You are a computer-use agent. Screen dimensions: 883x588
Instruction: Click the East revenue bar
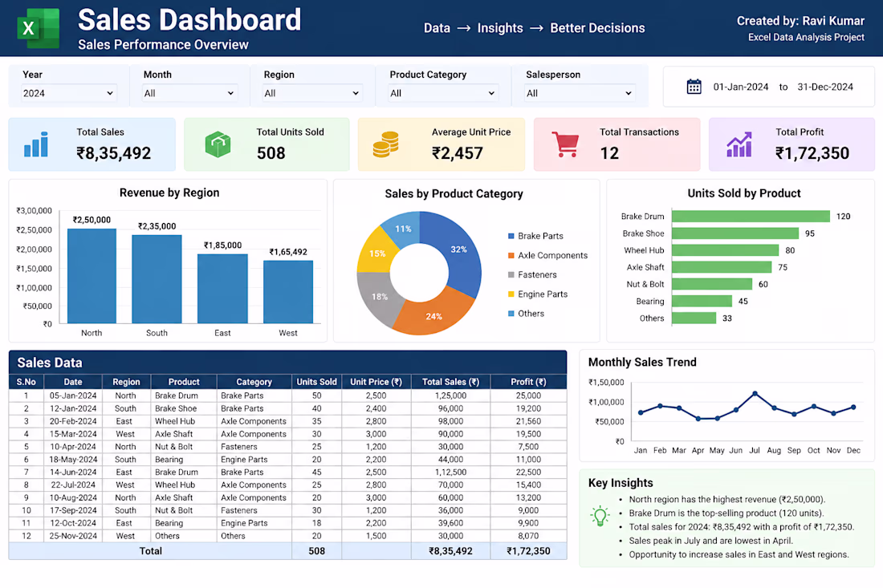(222, 289)
